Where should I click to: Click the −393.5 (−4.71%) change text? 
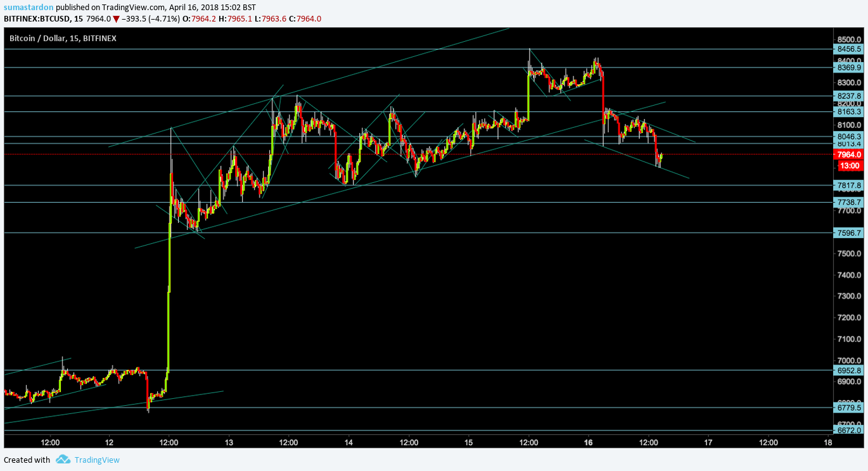click(150, 18)
